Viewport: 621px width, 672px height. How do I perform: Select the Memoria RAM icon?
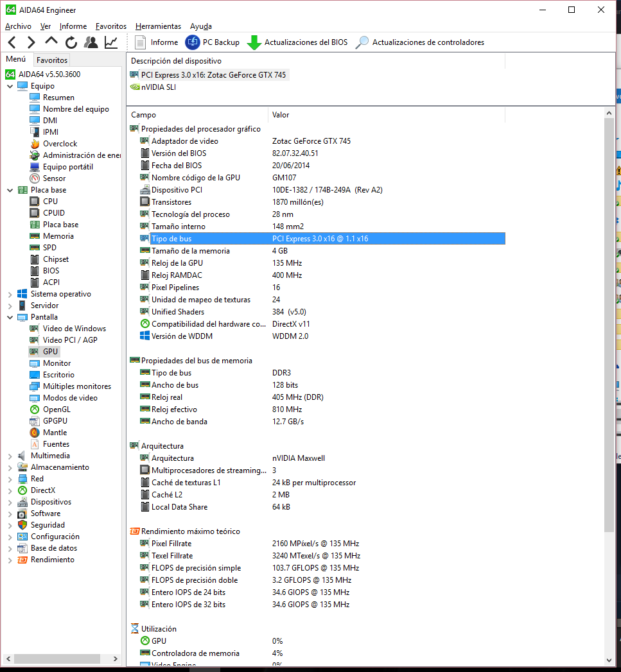pyautogui.click(x=34, y=236)
